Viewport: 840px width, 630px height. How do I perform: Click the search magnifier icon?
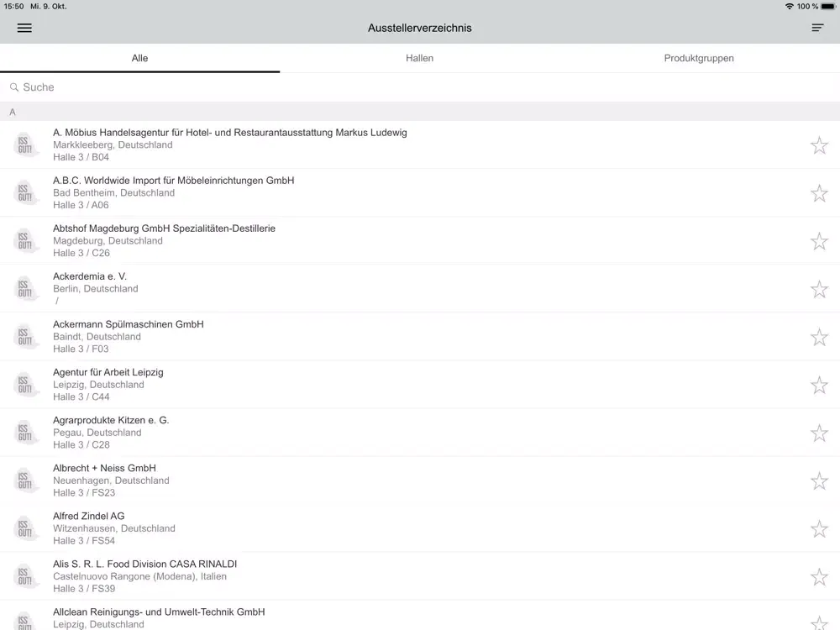point(14,87)
